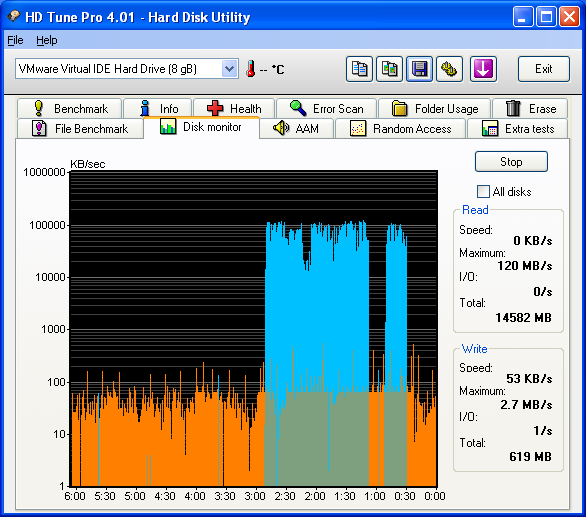The width and height of the screenshot is (586, 517).
Task: Open the drive selection dropdown arrow
Action: (x=229, y=69)
